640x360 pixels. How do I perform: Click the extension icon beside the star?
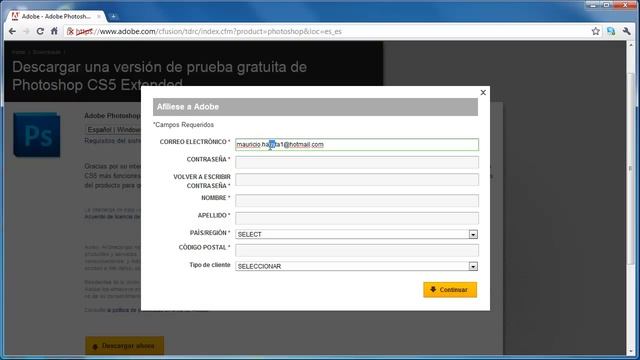[x=611, y=31]
